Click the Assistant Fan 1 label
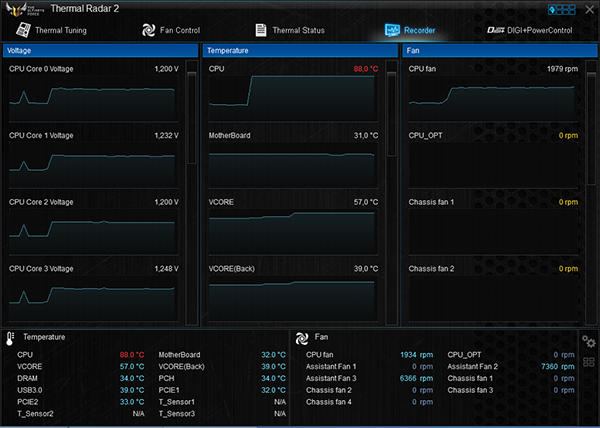 [x=331, y=366]
